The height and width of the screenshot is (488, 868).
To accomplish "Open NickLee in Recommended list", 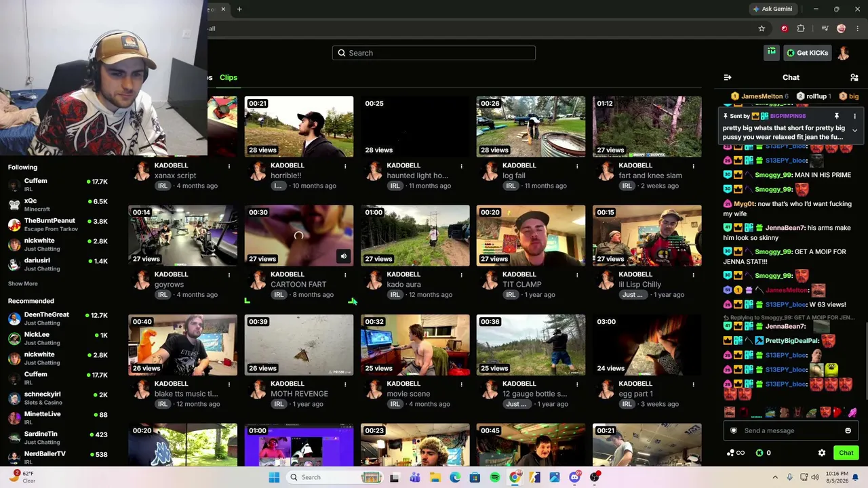I will (x=58, y=338).
